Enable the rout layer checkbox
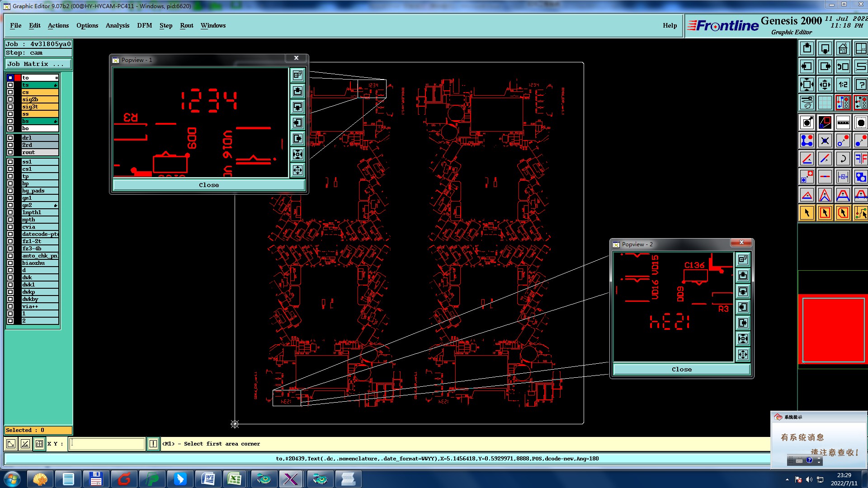Viewport: 868px width, 488px height. pos(10,152)
